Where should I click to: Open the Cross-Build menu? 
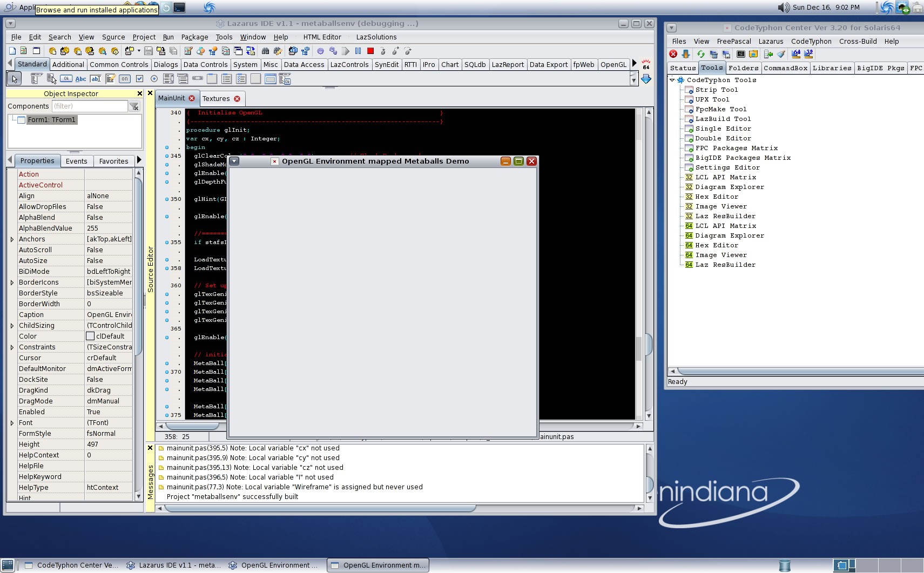pos(858,41)
